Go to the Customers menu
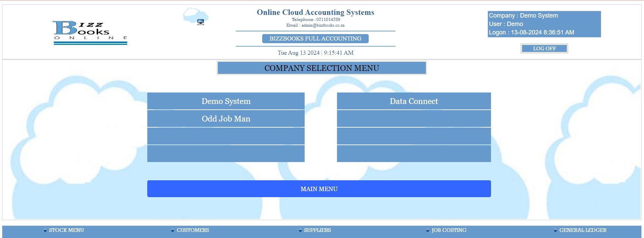The image size is (644, 238). point(192,230)
